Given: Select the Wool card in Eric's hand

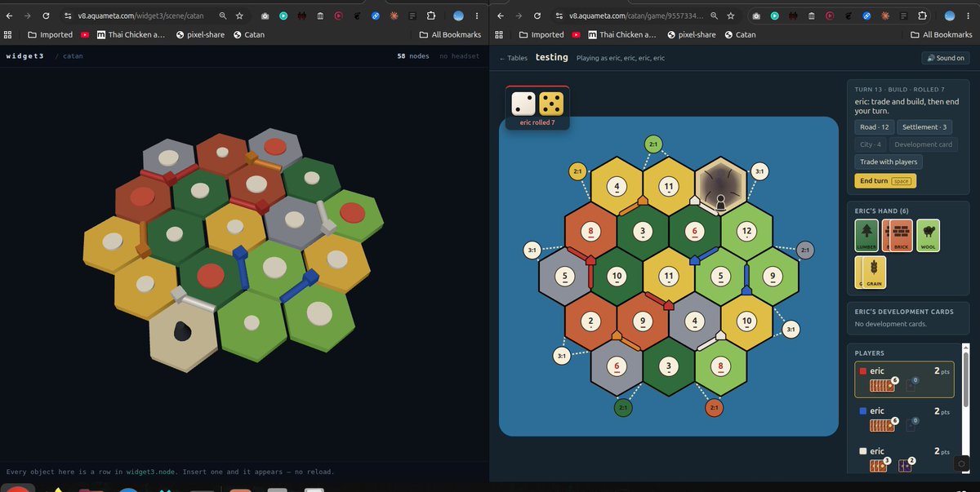Looking at the screenshot, I should pos(928,235).
